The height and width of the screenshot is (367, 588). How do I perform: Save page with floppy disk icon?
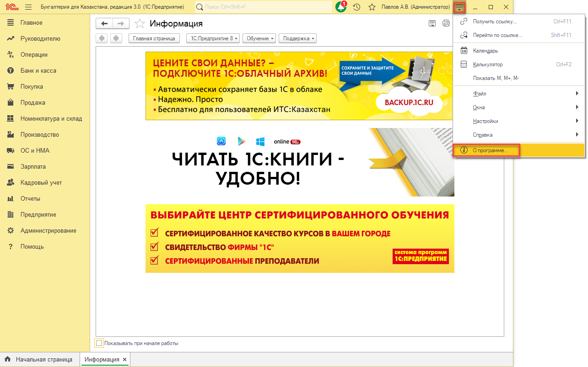click(x=432, y=24)
